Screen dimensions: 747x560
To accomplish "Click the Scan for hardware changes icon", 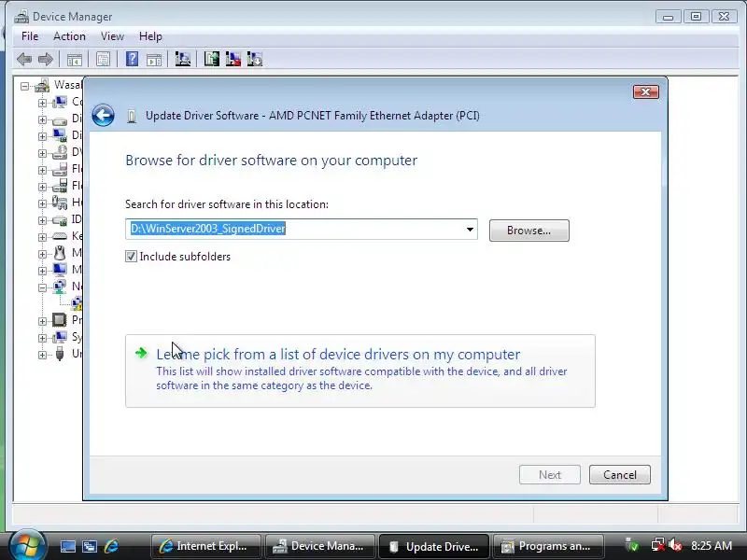I will 182,59.
